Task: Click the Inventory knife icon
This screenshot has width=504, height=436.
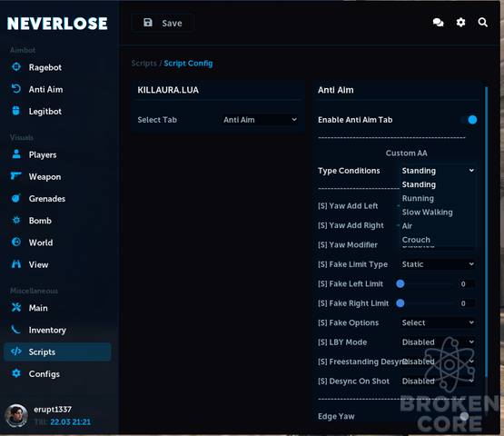Action: point(15,329)
